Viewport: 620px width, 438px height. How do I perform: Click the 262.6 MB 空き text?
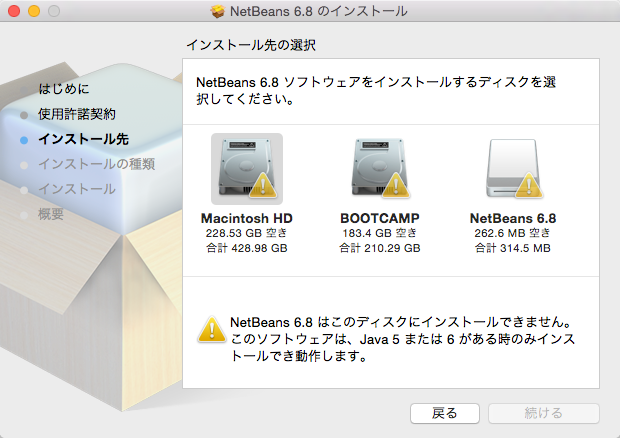pos(512,233)
